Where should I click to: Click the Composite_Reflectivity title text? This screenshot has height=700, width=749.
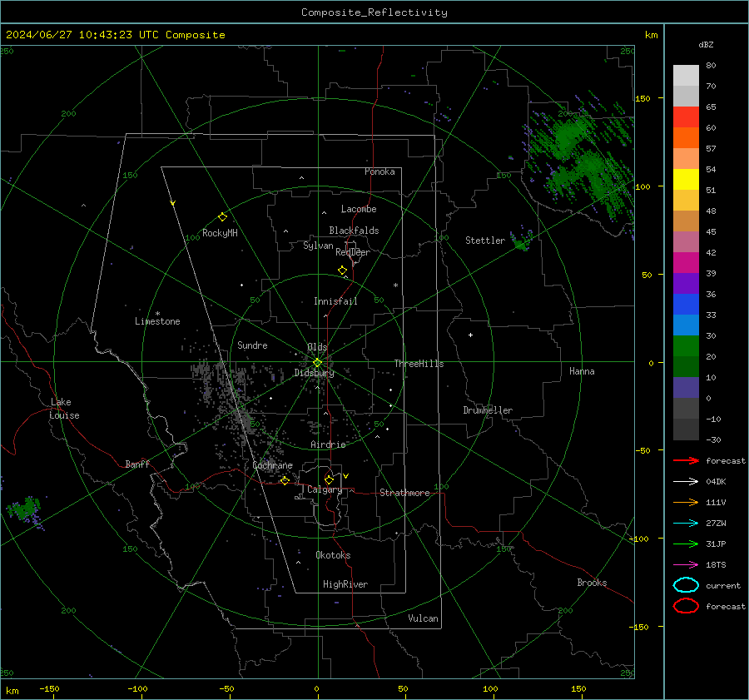tap(374, 12)
